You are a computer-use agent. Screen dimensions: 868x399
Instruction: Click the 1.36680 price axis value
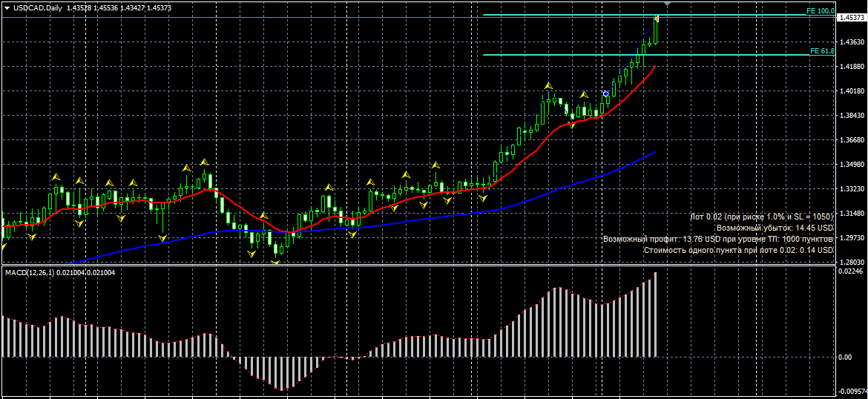coord(851,140)
